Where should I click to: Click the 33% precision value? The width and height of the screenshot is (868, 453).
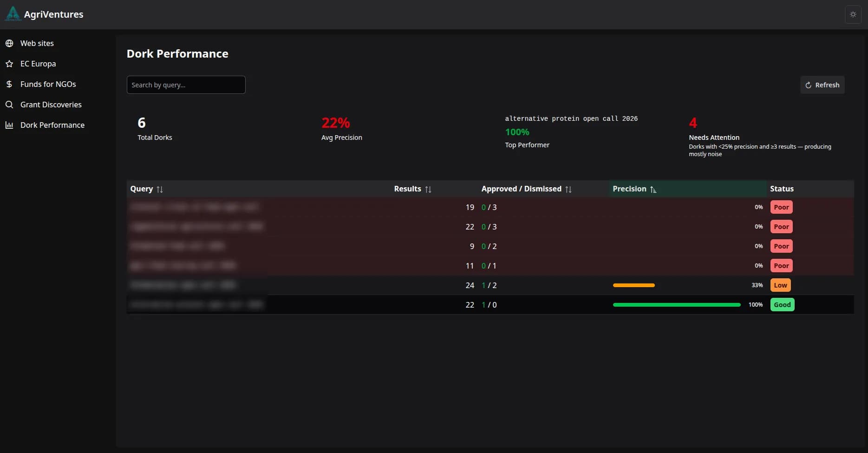pyautogui.click(x=757, y=285)
